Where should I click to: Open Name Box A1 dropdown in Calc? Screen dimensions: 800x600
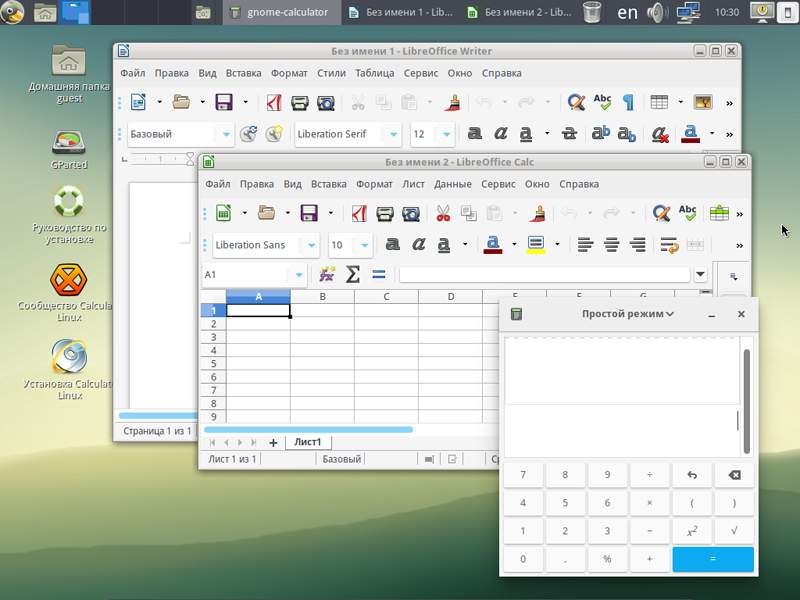tap(298, 275)
